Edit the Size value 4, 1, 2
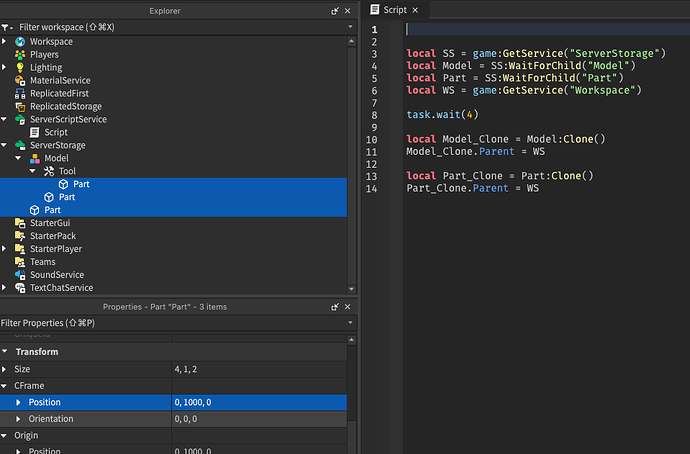 (259, 369)
